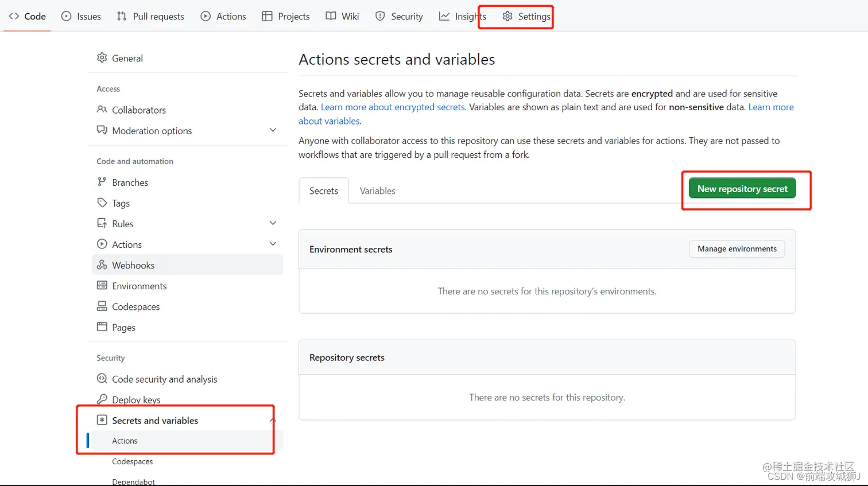Switch to the Variables tab
Screen dimensions: 868x486
click(x=377, y=190)
